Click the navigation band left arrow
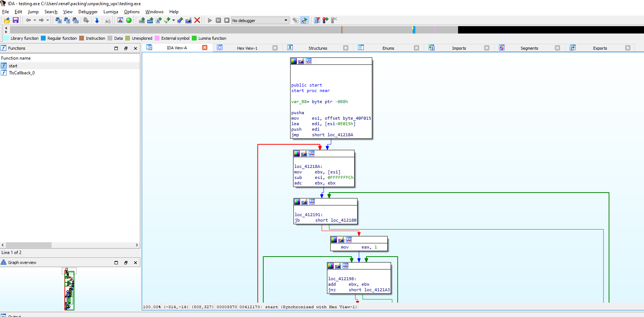644x317 pixels. (x=6, y=28)
